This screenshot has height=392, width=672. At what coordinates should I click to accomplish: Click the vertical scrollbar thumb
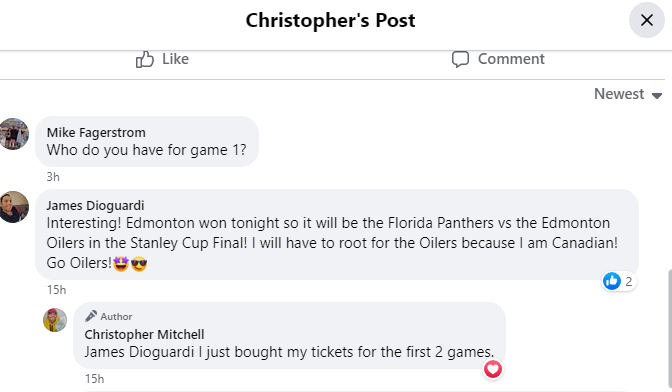tap(669, 330)
